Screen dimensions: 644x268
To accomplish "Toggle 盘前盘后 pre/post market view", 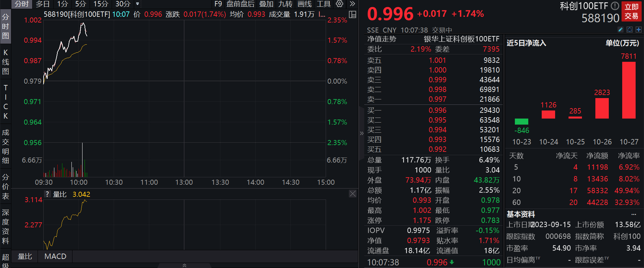I will [x=240, y=4].
